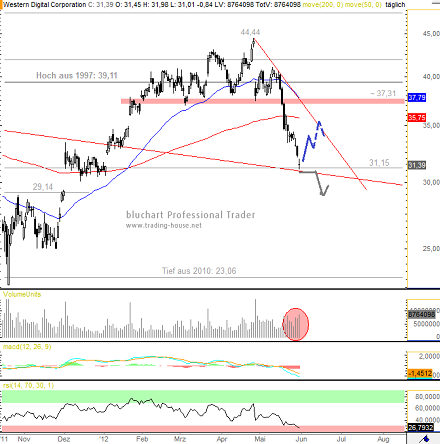The height and width of the screenshot is (444, 440).
Task: Click the gray 31,39 last price tag
Action: (x=417, y=165)
